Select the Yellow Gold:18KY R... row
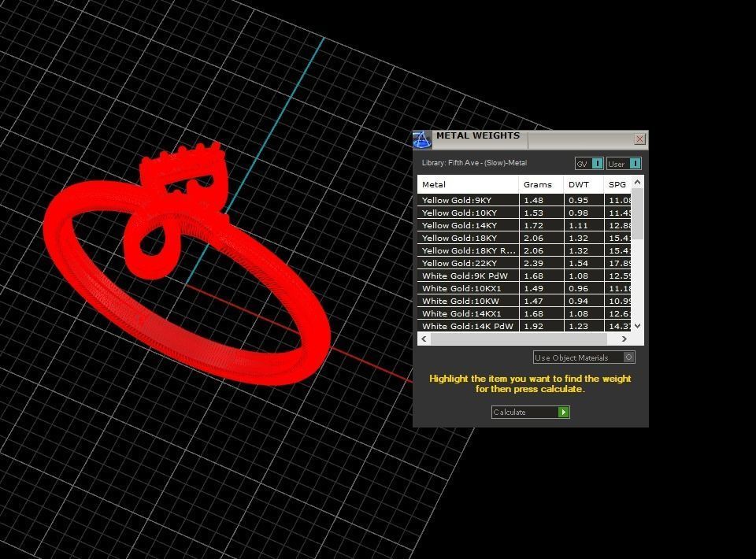 click(x=524, y=250)
